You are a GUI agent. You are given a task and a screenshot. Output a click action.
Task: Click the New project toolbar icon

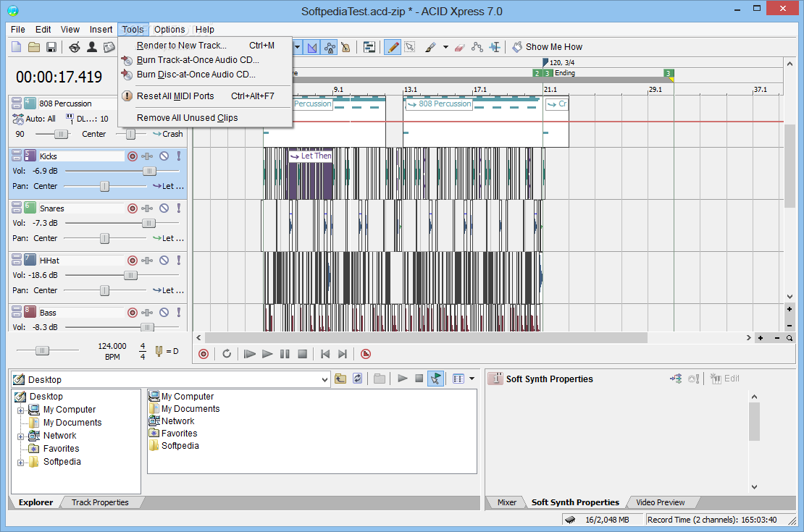point(17,47)
